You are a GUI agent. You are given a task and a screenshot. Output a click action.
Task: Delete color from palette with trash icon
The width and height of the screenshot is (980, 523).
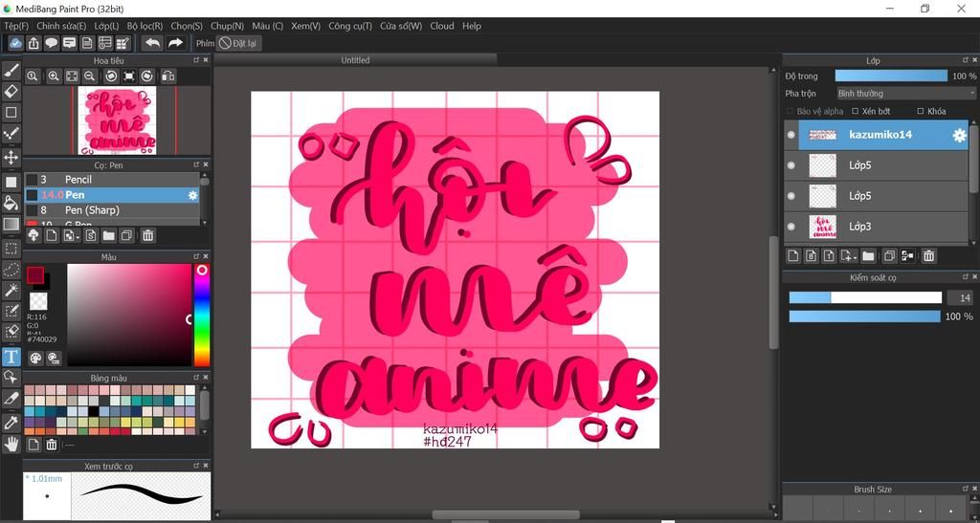[52, 445]
